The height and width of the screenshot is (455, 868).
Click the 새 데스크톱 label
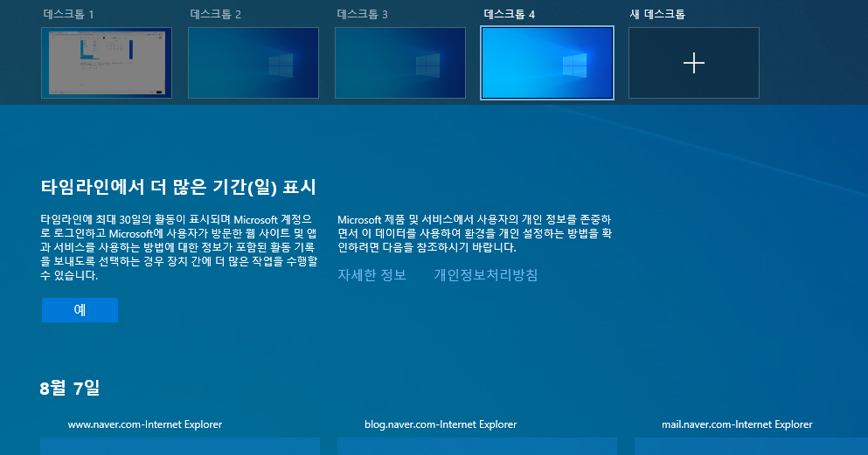coord(657,14)
